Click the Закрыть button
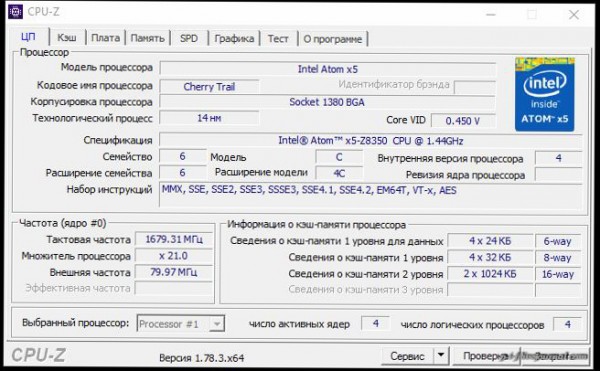 point(554,356)
